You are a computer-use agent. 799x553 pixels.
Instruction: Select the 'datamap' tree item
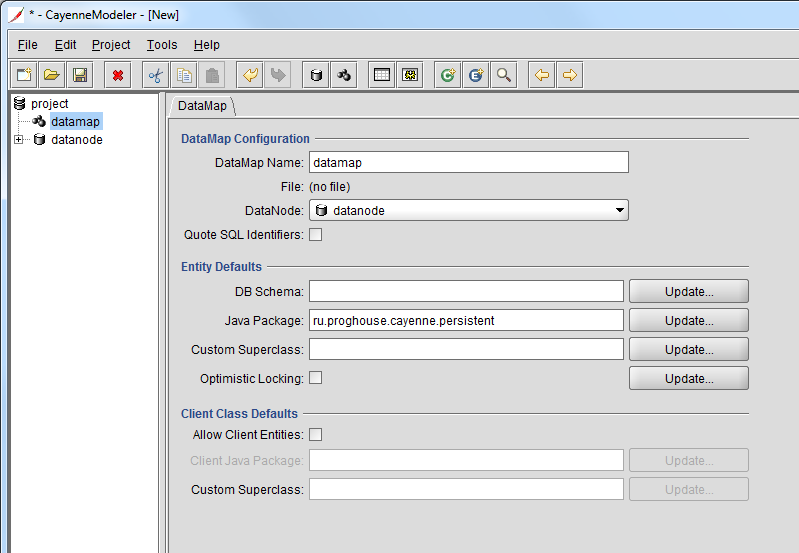tap(76, 121)
